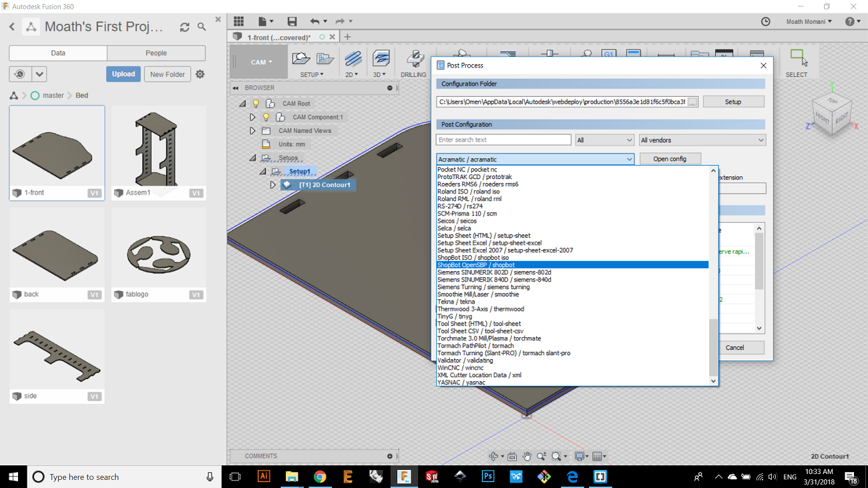Collapse the Setup1 tree node
This screenshot has width=868, height=488.
tap(262, 172)
